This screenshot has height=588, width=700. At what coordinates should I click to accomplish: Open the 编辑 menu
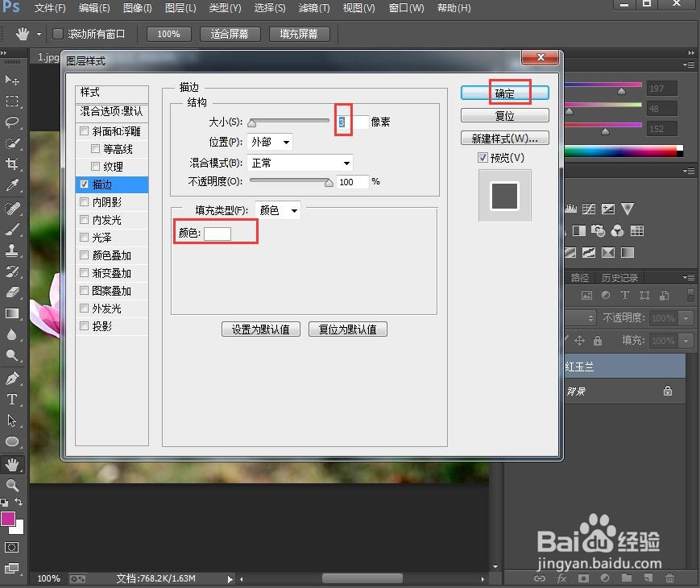(94, 8)
